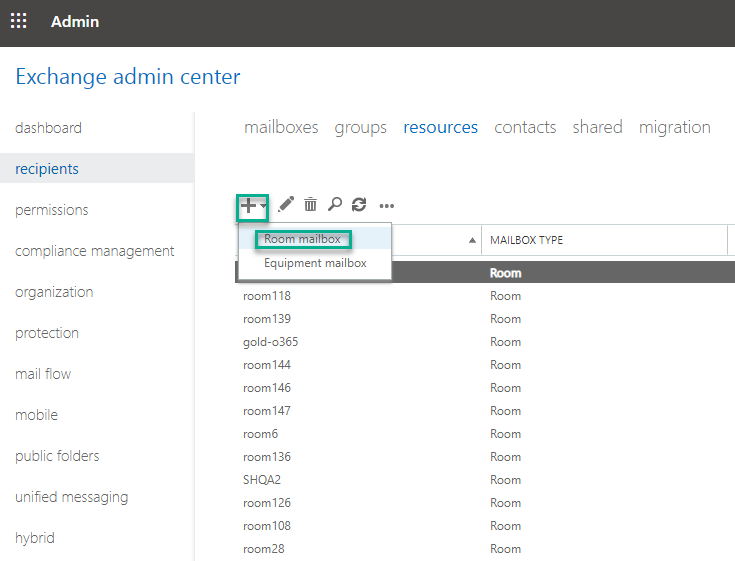The height and width of the screenshot is (561, 735).
Task: Select the room6 row
Action: click(485, 434)
